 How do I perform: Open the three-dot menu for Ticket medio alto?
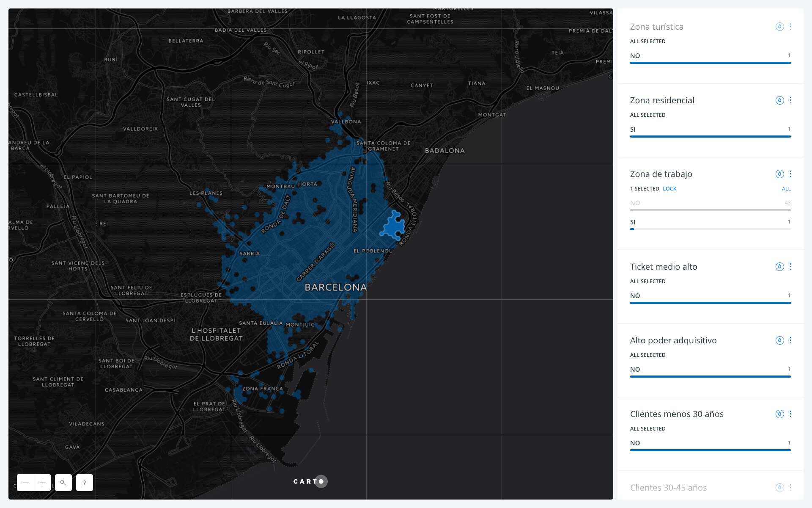point(790,267)
